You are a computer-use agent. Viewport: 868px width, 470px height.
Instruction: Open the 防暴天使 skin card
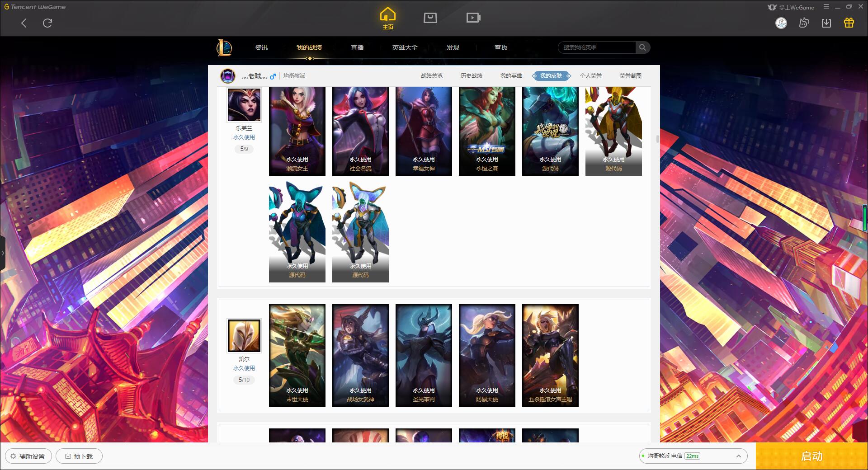click(x=487, y=355)
